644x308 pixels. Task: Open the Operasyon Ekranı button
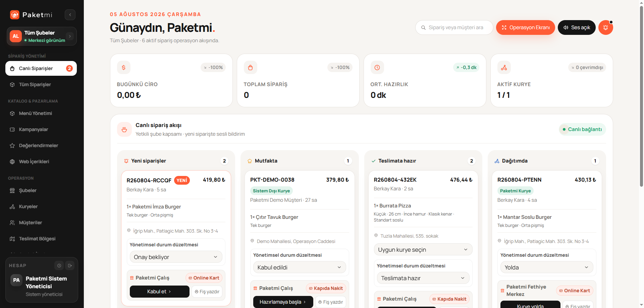(525, 27)
